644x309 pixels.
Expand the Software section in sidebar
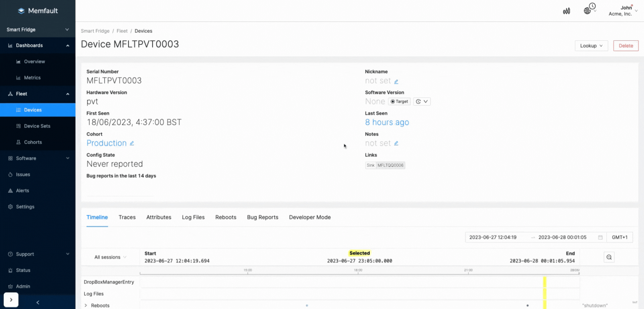(38, 158)
